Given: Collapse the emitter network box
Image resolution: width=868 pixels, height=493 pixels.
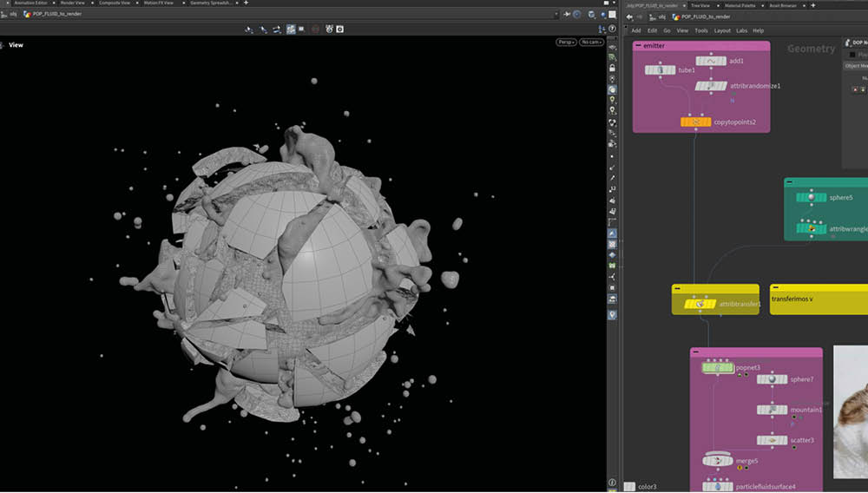Looking at the screenshot, I should (638, 45).
